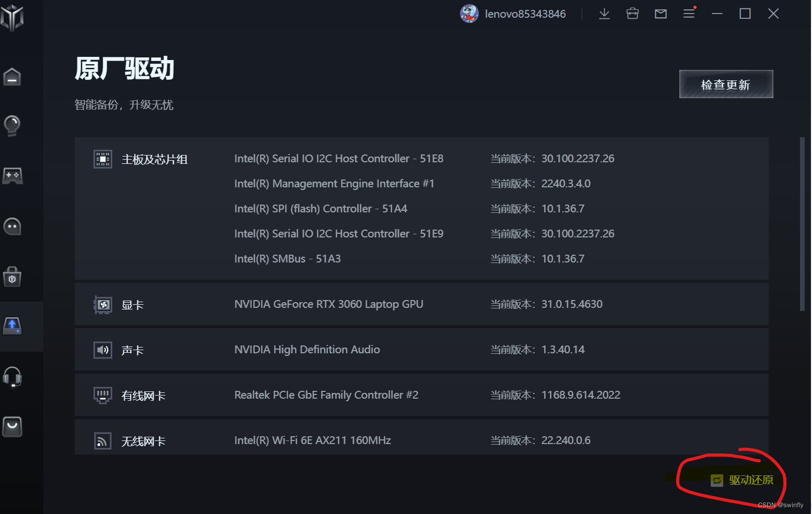812x514 pixels.
Task: Click Intel(R) Management Engine Interface #1
Action: pyautogui.click(x=334, y=184)
